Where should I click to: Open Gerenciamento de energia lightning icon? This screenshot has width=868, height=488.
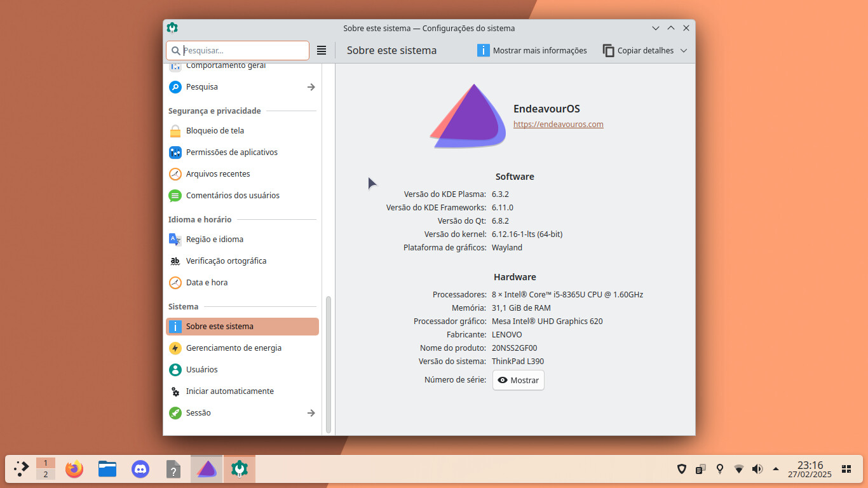click(175, 348)
